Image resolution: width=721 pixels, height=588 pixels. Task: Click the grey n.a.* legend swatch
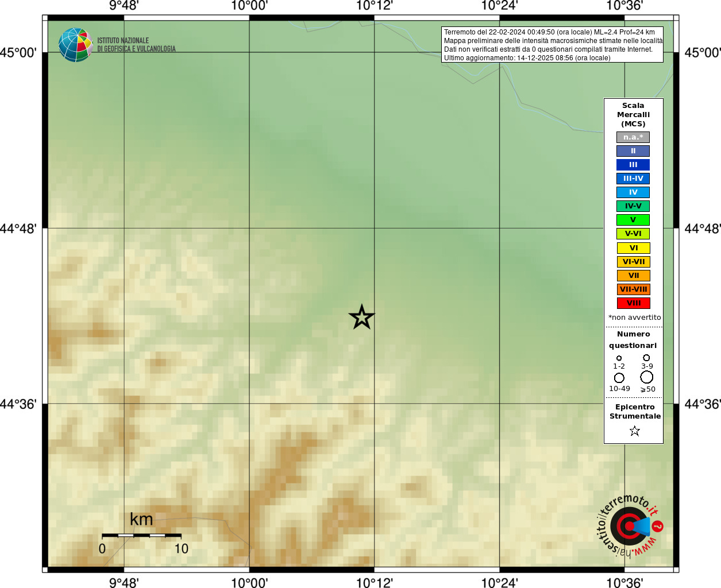(633, 137)
